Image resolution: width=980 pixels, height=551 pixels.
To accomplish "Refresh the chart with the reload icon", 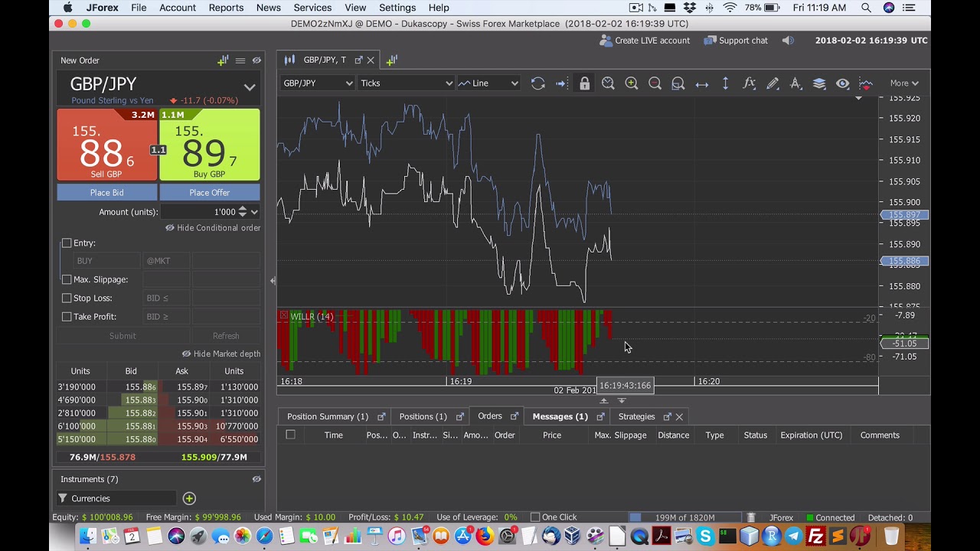I will (538, 83).
